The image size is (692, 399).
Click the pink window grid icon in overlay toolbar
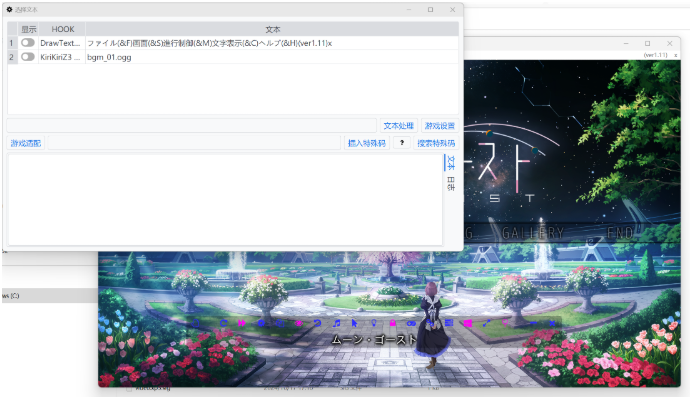tap(468, 323)
